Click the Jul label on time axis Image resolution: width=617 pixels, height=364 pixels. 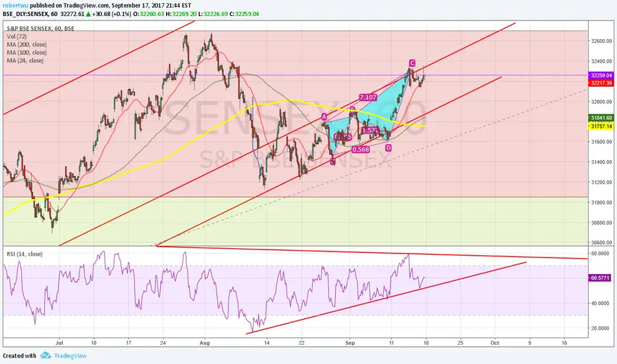coord(59,343)
